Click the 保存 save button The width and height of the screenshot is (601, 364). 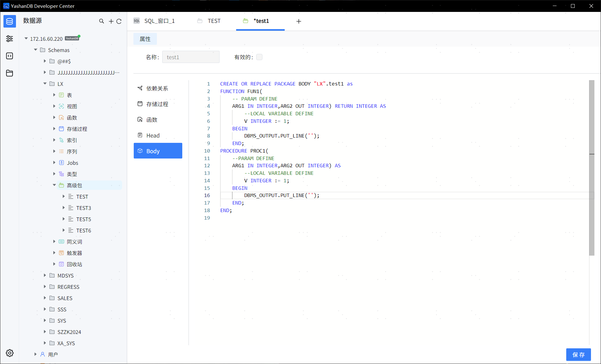[x=578, y=355]
